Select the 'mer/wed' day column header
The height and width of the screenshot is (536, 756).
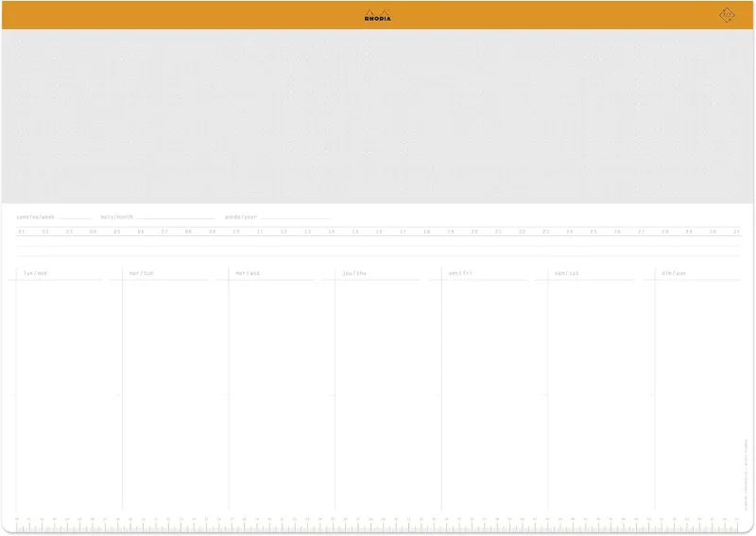tap(248, 273)
